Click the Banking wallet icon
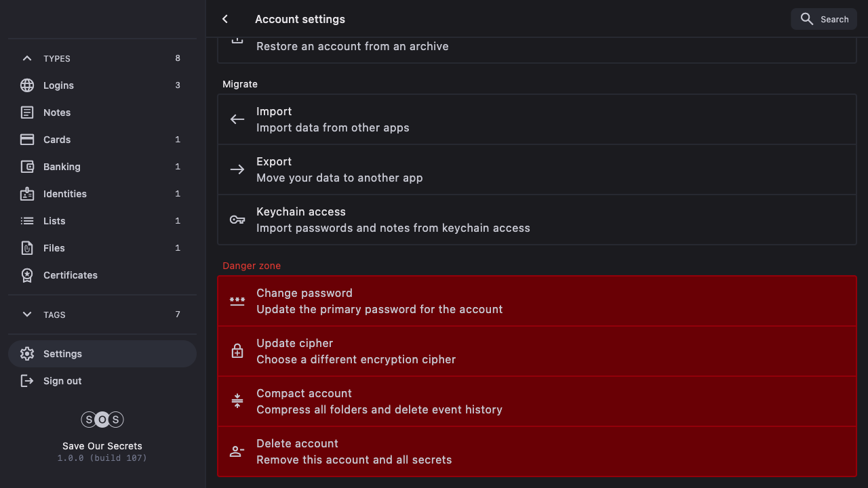The height and width of the screenshot is (488, 868). [x=27, y=167]
